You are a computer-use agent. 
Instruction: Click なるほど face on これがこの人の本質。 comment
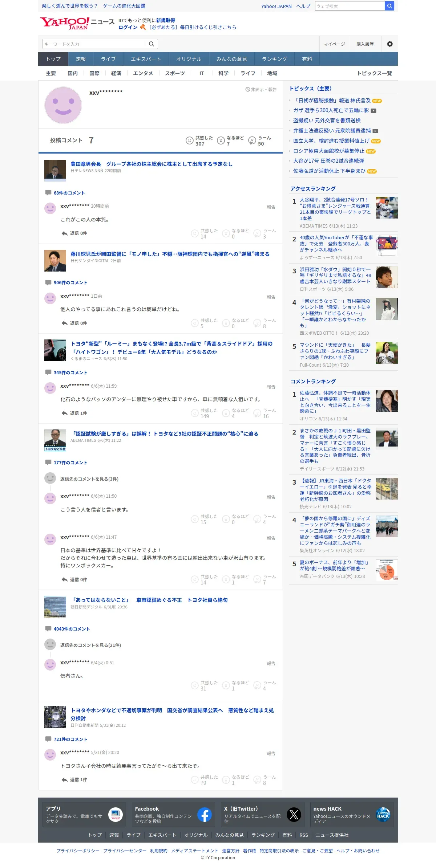226,233
